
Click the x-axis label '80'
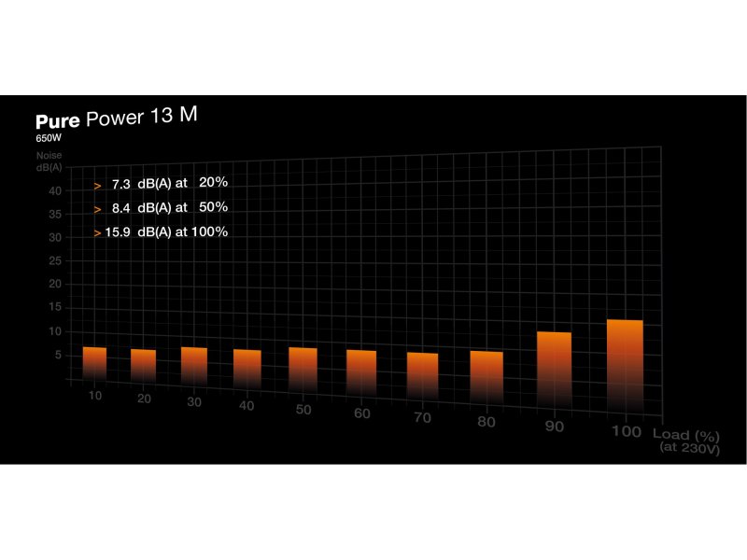tap(486, 422)
